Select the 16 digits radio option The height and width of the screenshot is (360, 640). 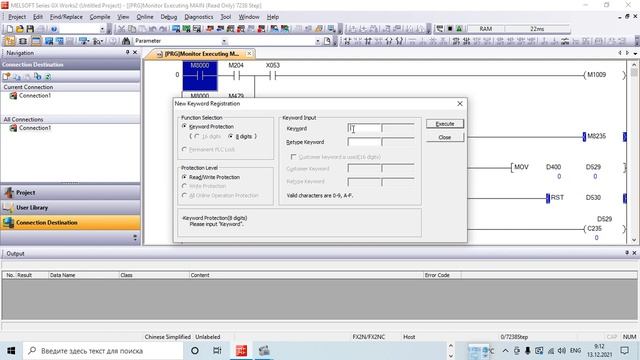click(197, 136)
